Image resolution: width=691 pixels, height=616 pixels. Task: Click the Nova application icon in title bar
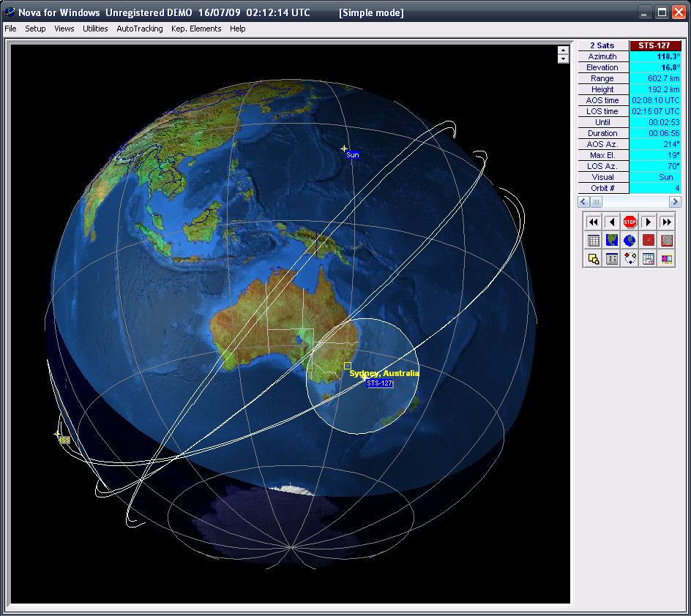click(10, 12)
